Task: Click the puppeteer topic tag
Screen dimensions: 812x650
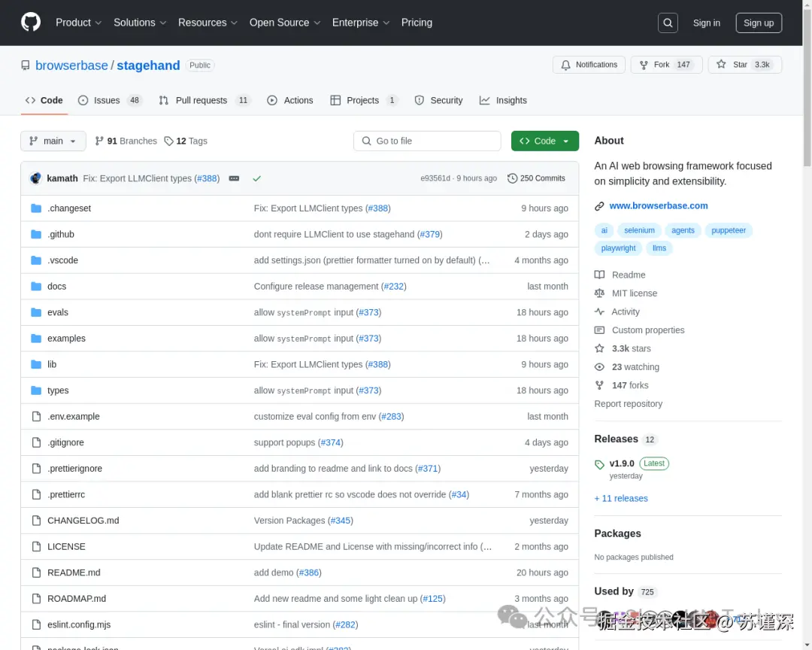Action: click(x=728, y=230)
